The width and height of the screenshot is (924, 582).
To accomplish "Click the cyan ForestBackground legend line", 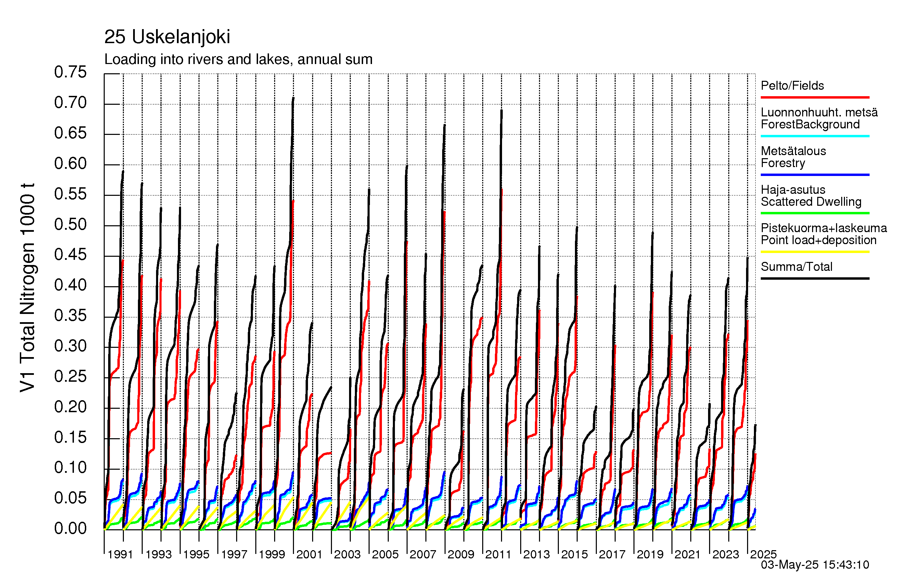I will (x=814, y=136).
